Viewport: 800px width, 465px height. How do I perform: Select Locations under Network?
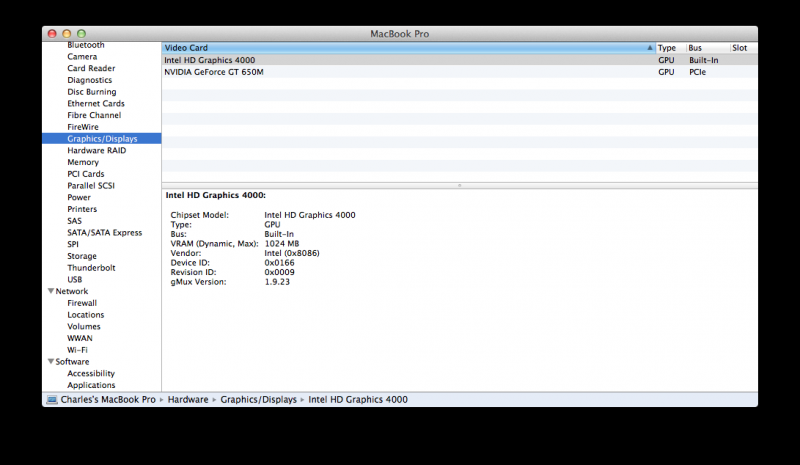tap(86, 315)
